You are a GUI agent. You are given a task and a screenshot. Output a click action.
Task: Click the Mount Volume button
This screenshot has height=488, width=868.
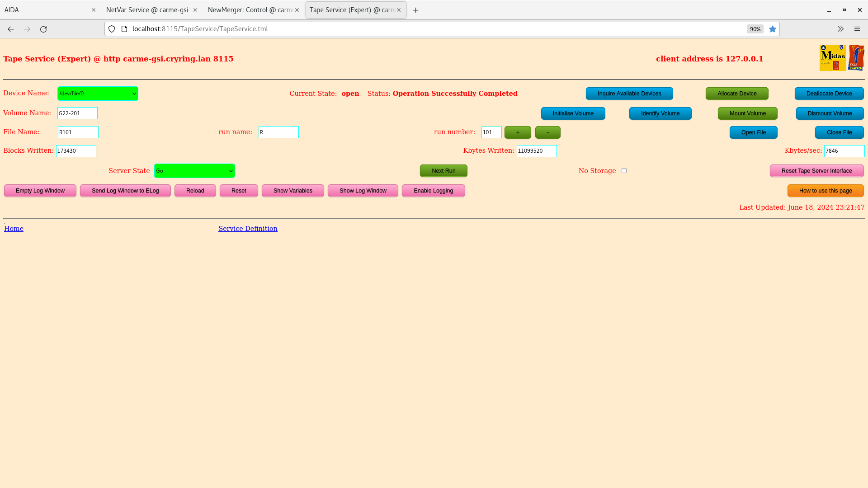[x=748, y=113]
